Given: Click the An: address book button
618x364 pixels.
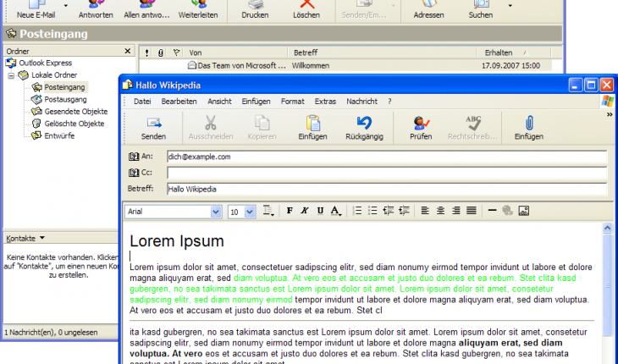Looking at the screenshot, I should pyautogui.click(x=141, y=157).
